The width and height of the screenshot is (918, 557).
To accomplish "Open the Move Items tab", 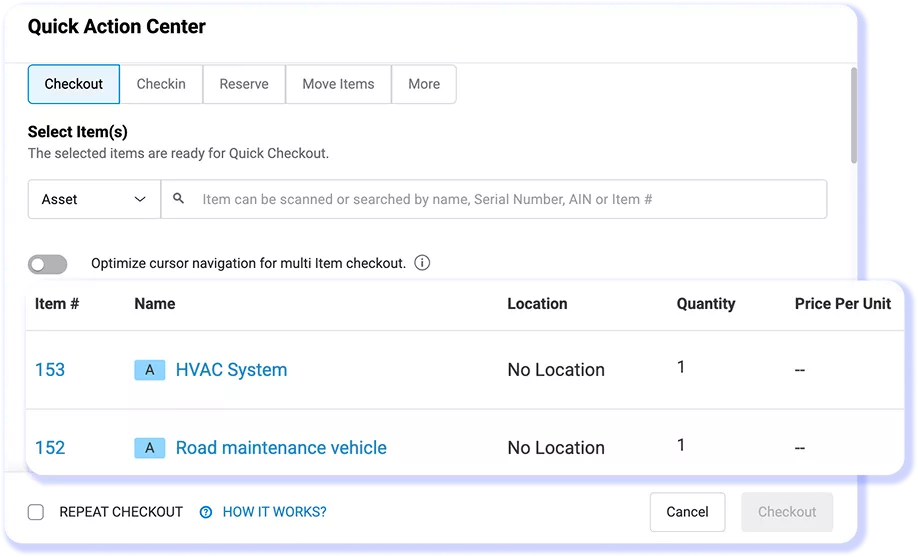I will pos(338,84).
